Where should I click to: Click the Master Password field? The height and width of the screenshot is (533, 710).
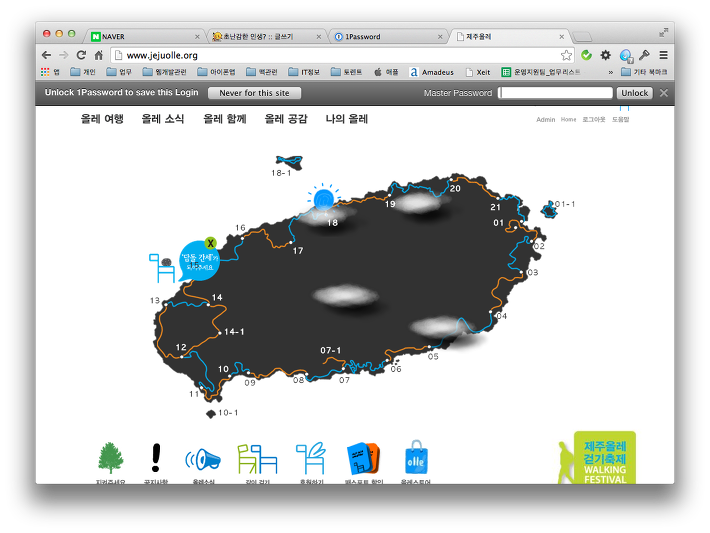(x=555, y=93)
